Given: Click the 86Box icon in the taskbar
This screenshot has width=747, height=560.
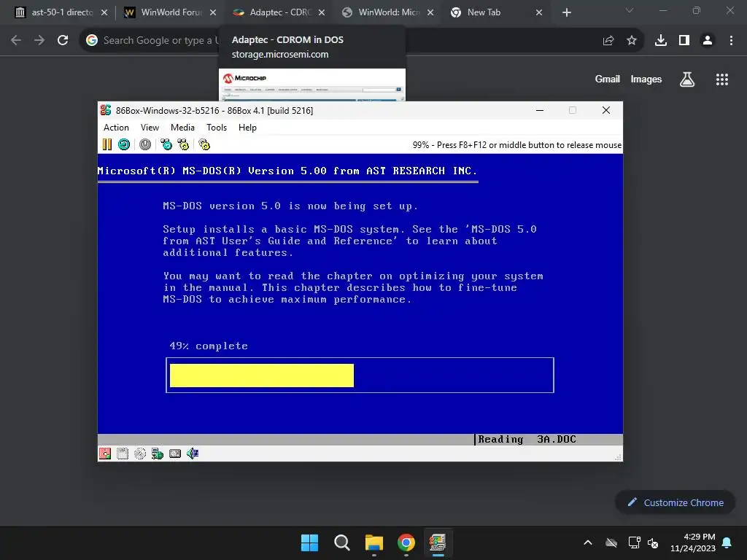Looking at the screenshot, I should point(438,542).
